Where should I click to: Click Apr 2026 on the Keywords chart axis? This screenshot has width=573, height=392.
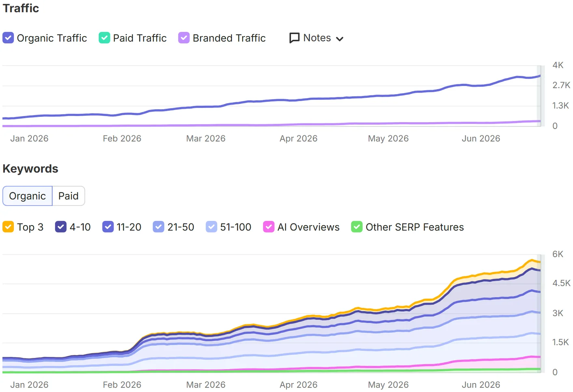298,385
